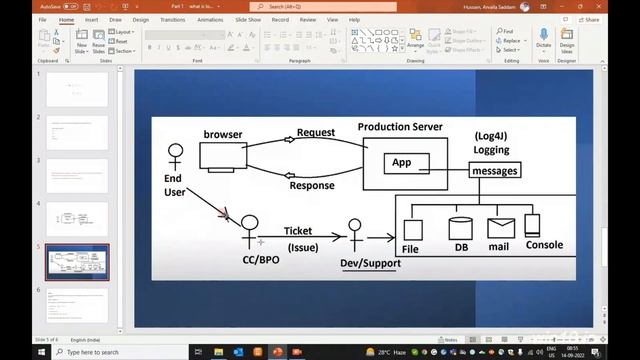
Task: Click the Design Ideas button
Action: click(567, 41)
